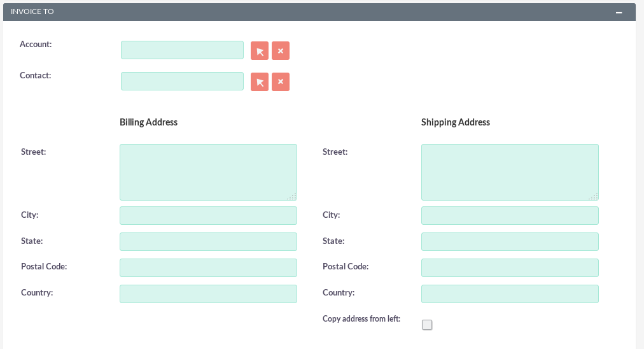Collapse the Invoice To panel

click(619, 12)
